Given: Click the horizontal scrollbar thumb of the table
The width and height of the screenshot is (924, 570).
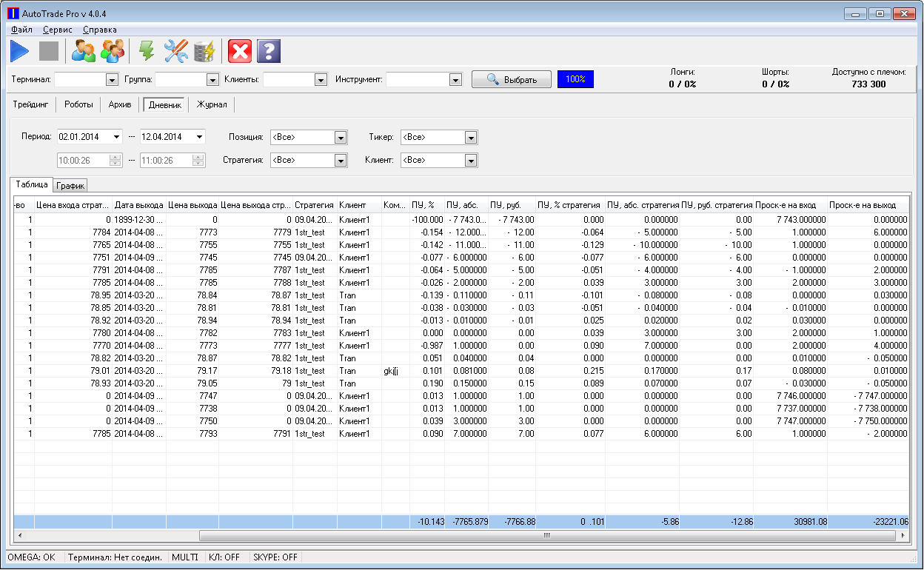Looking at the screenshot, I should [x=547, y=535].
